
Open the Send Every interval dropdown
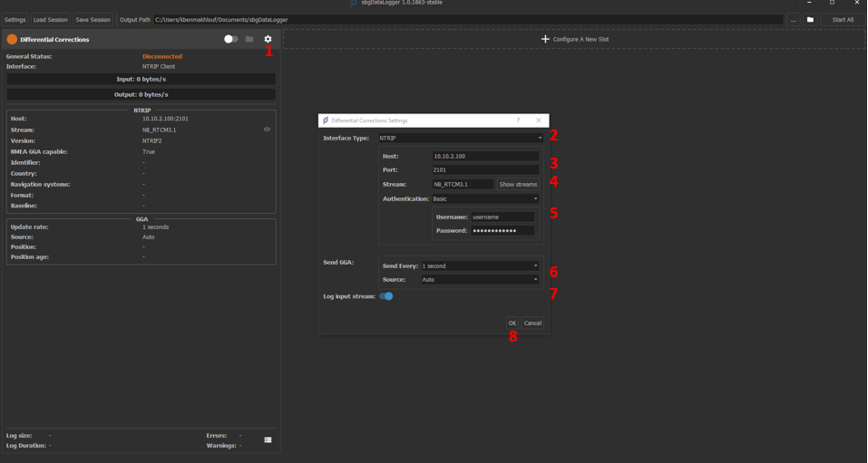(x=479, y=266)
